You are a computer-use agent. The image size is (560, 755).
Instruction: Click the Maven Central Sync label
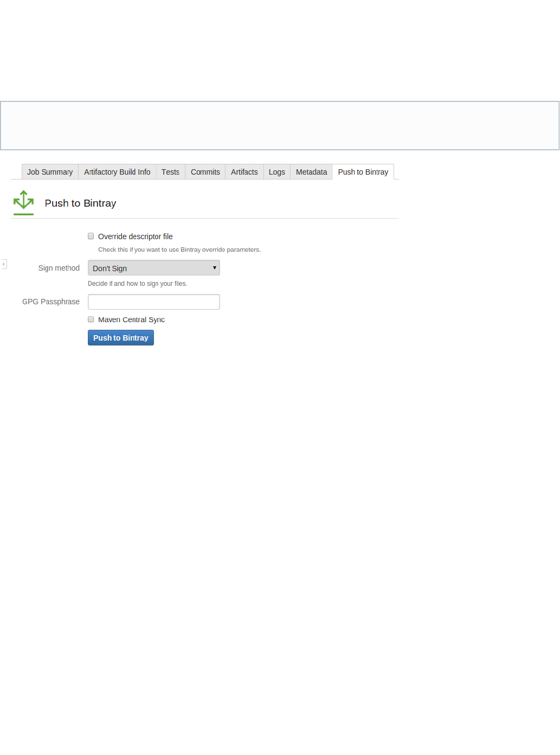(131, 319)
